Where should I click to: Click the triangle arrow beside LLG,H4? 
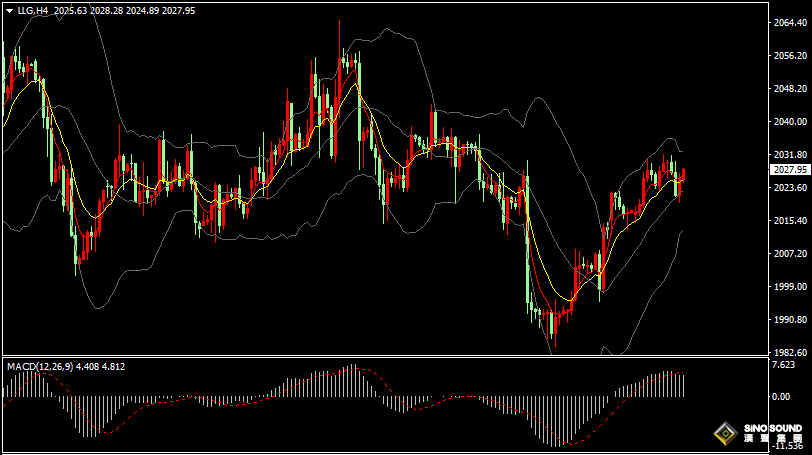(x=9, y=10)
